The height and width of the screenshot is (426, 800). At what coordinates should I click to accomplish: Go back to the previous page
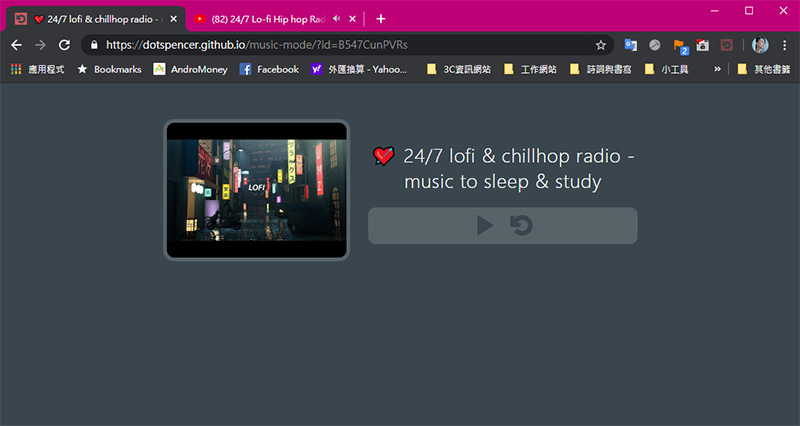(16, 45)
